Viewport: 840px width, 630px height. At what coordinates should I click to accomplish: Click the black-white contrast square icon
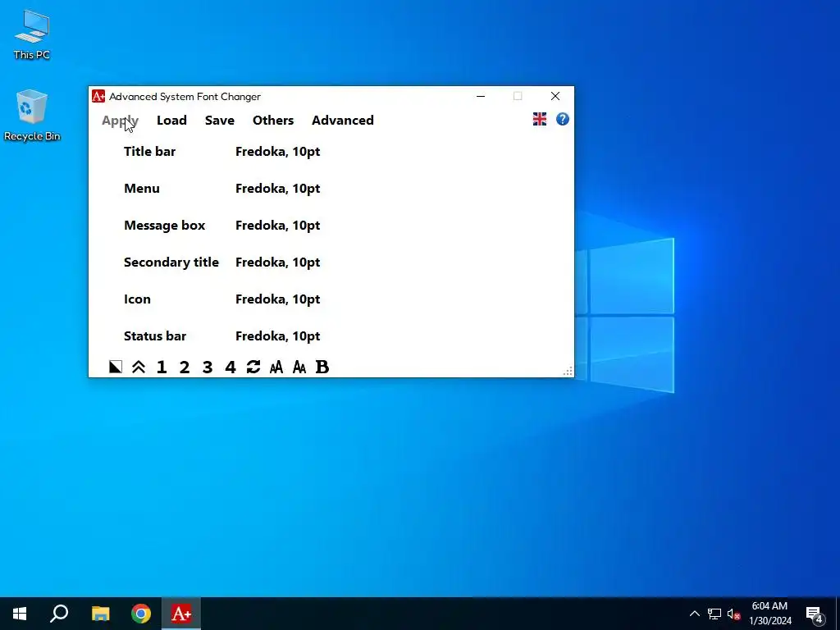116,367
